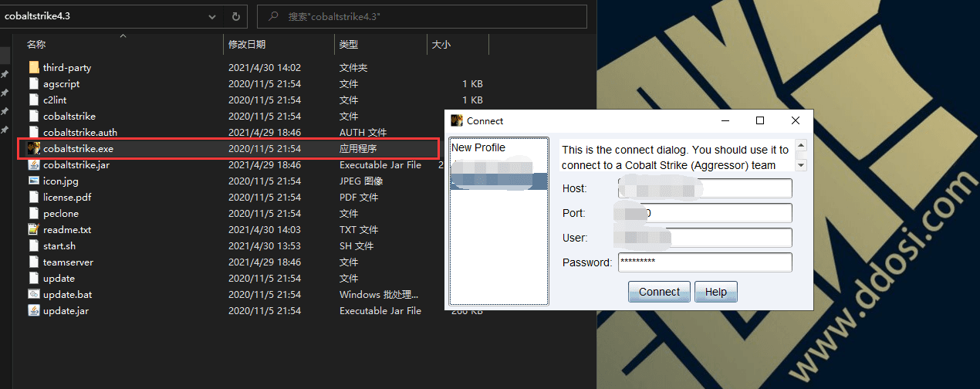980x389 pixels.
Task: Click the cobaltstrike file icon
Action: point(33,116)
